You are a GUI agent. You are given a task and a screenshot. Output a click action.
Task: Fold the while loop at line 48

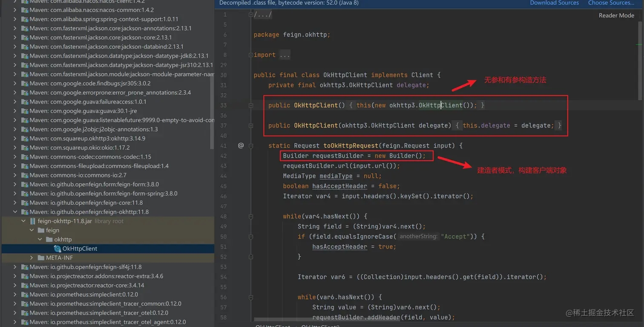[x=251, y=216]
